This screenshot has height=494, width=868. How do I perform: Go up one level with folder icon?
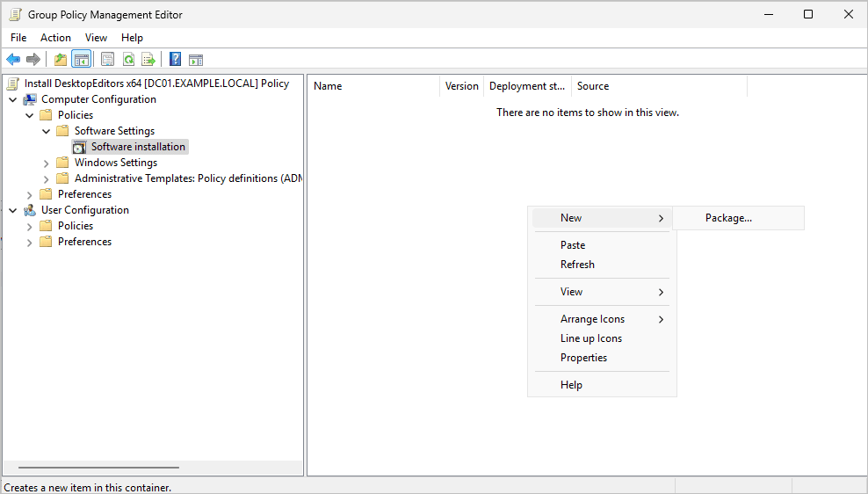point(61,59)
